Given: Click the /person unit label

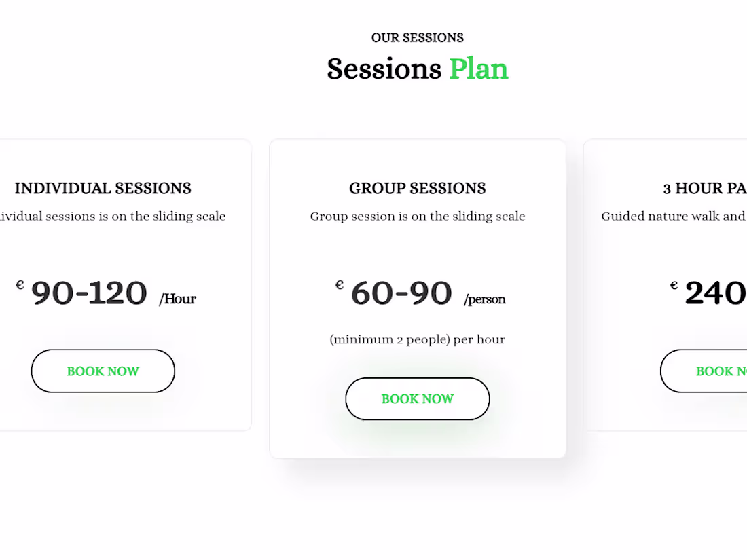Looking at the screenshot, I should coord(485,299).
